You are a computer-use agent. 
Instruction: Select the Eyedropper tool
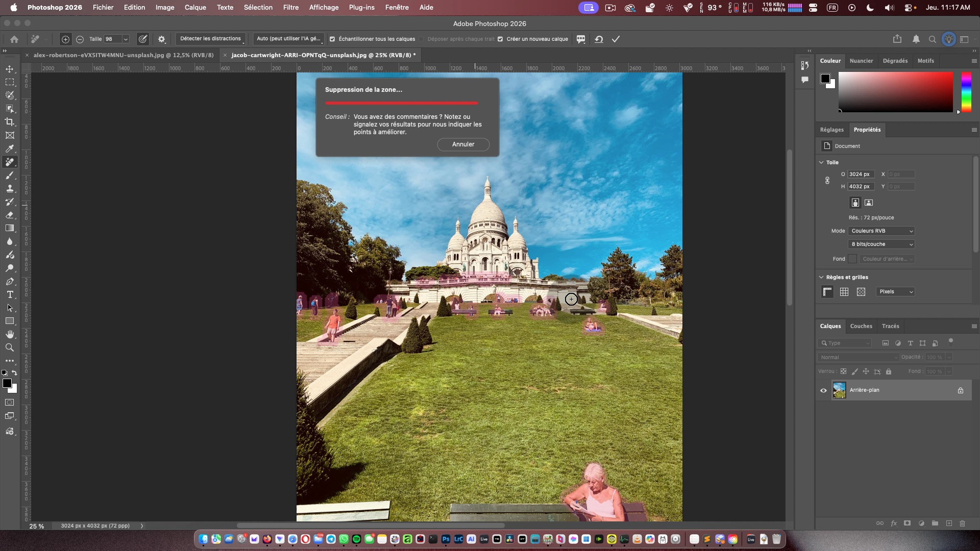coord(10,148)
